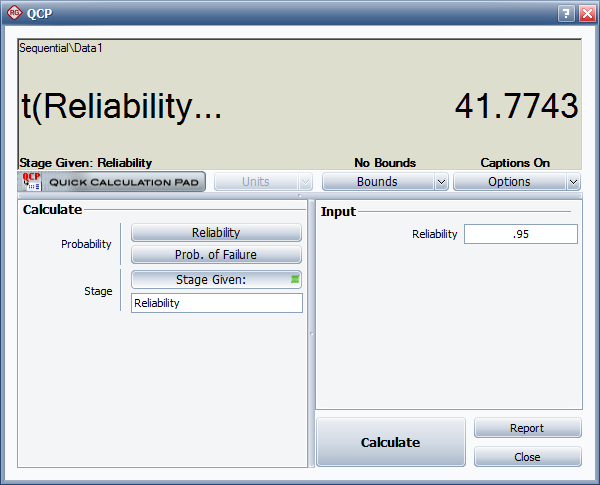Click the Close button at bottom right
The height and width of the screenshot is (485, 600).
point(527,457)
